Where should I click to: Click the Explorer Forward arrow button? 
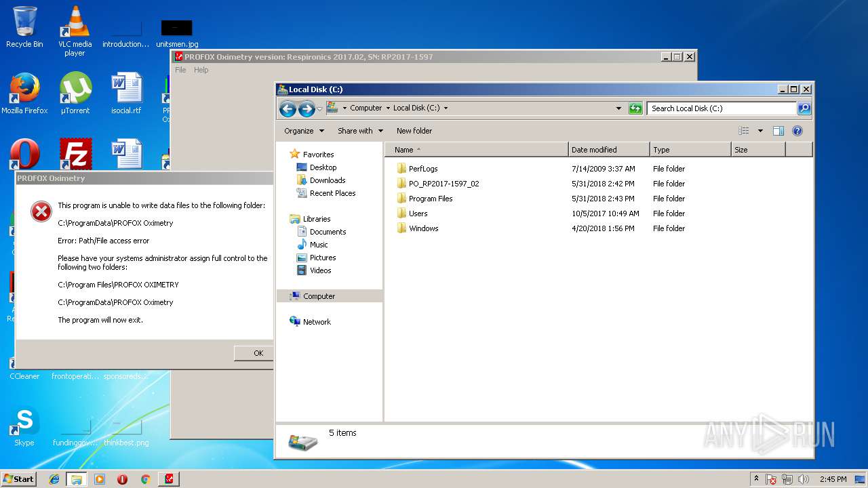tap(306, 108)
